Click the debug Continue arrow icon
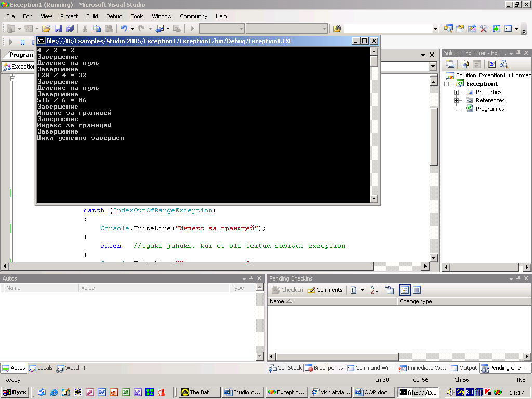The width and height of the screenshot is (532, 399). pos(11,42)
